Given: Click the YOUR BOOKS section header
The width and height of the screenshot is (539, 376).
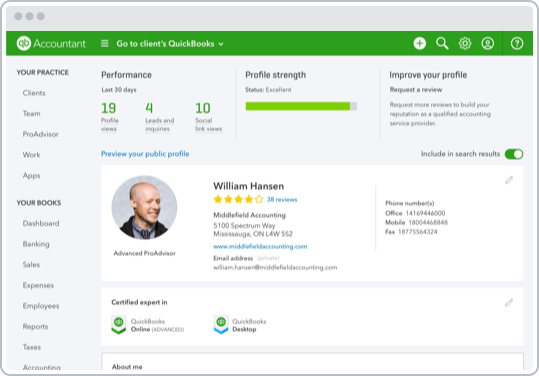Looking at the screenshot, I should [x=39, y=203].
